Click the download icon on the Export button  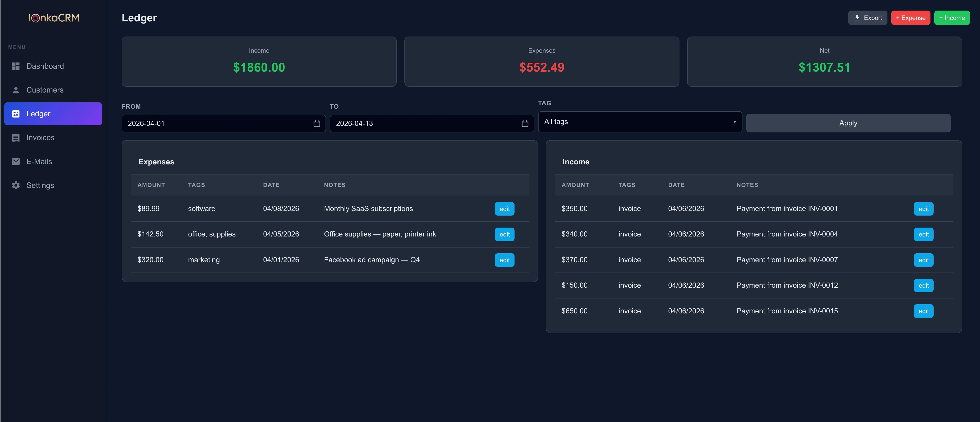coord(857,18)
